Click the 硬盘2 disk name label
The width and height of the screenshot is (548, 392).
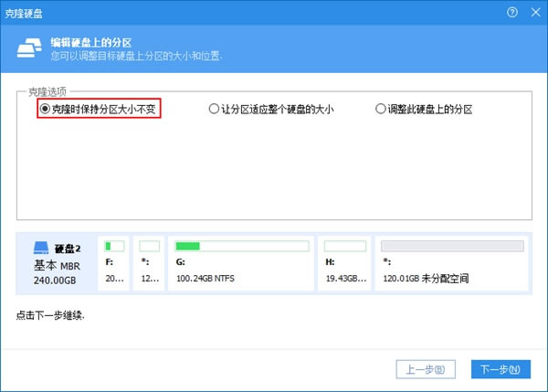click(68, 249)
